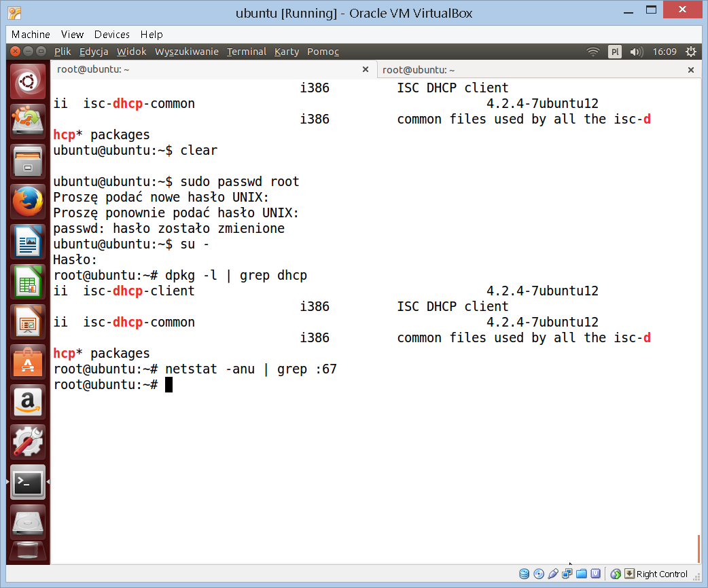Open the Pl keyboard layout indicator
This screenshot has width=708, height=588.
click(615, 52)
